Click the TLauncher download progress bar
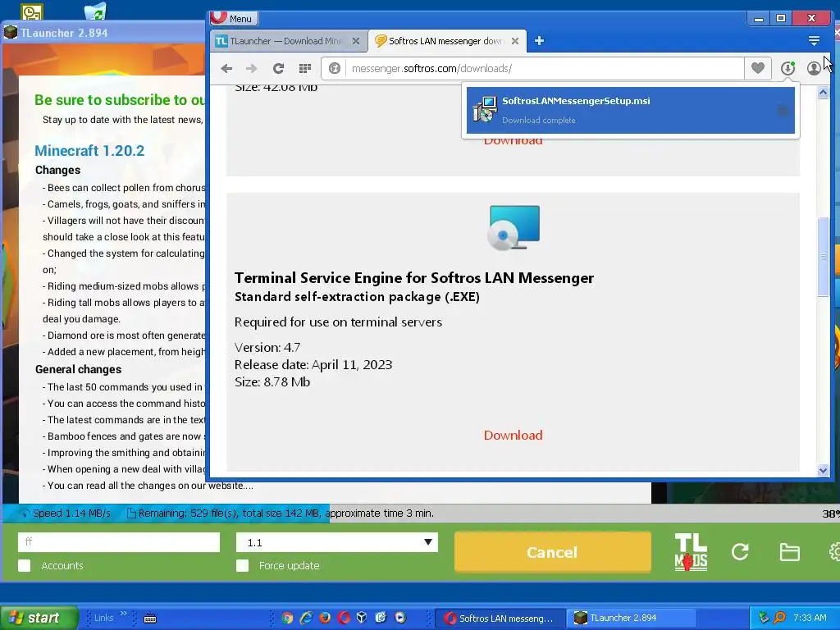The image size is (840, 630). [x=420, y=514]
